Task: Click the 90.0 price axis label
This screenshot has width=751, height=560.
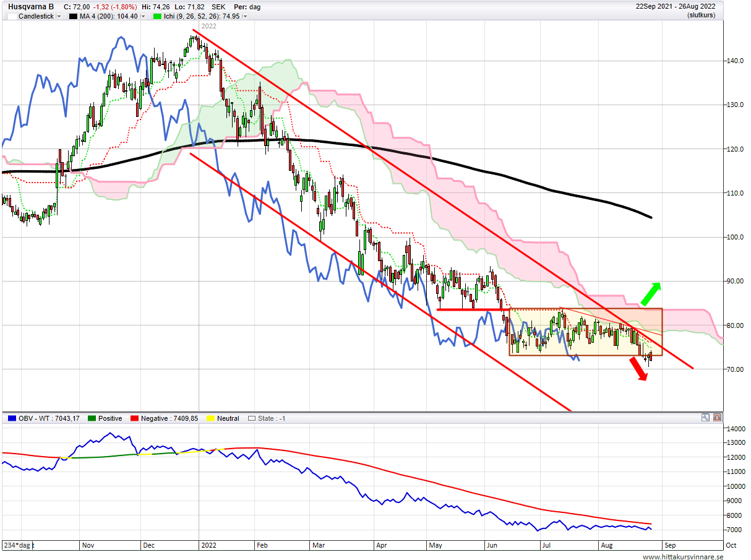Action: click(x=735, y=282)
